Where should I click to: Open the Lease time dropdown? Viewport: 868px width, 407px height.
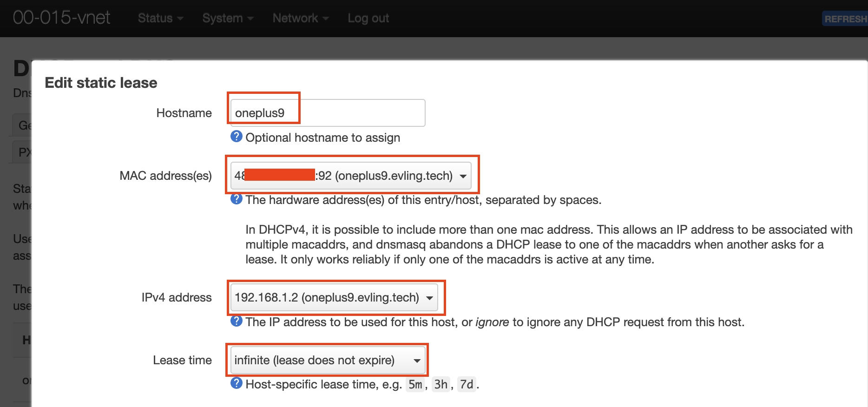tap(328, 360)
